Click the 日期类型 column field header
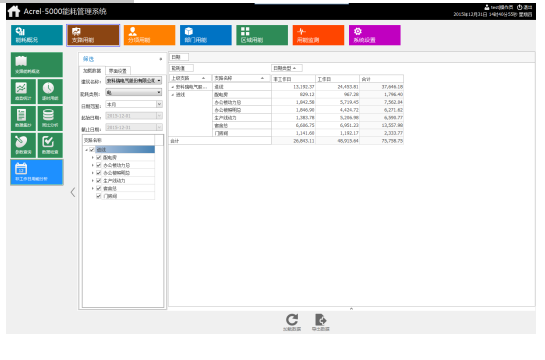The width and height of the screenshot is (545, 360). coord(287,68)
